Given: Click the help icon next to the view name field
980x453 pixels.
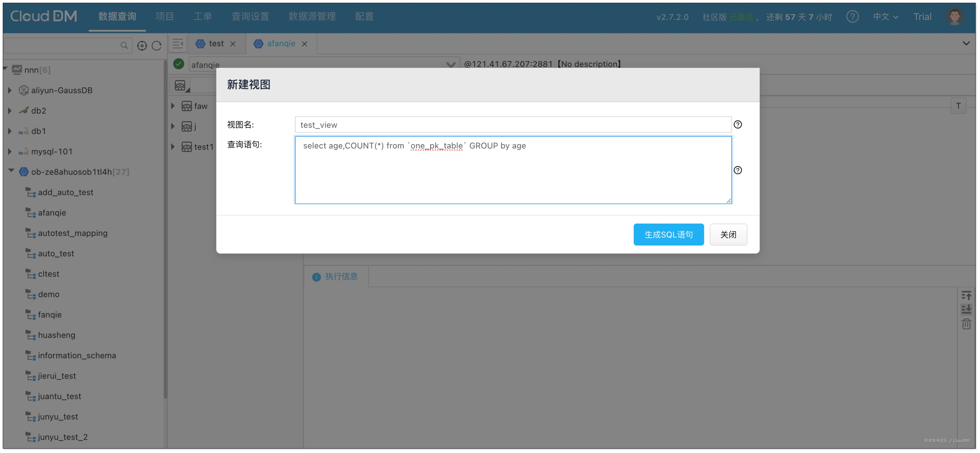Looking at the screenshot, I should pyautogui.click(x=738, y=125).
